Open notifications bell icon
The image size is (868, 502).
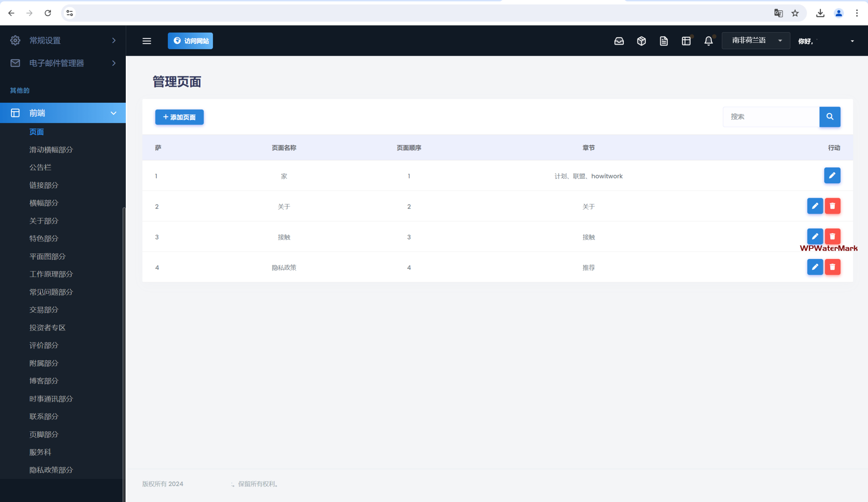coord(709,41)
